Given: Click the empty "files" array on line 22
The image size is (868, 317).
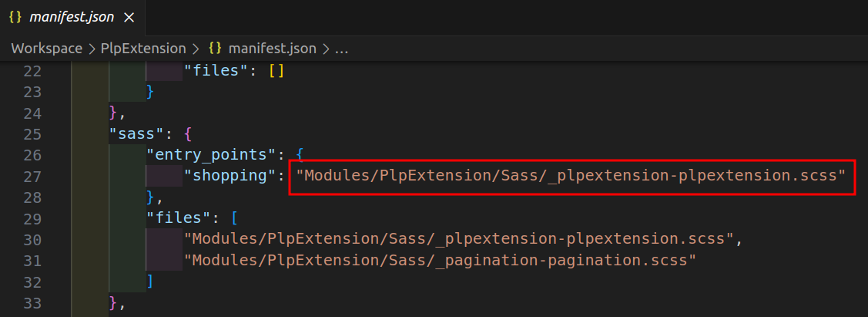Looking at the screenshot, I should point(277,71).
